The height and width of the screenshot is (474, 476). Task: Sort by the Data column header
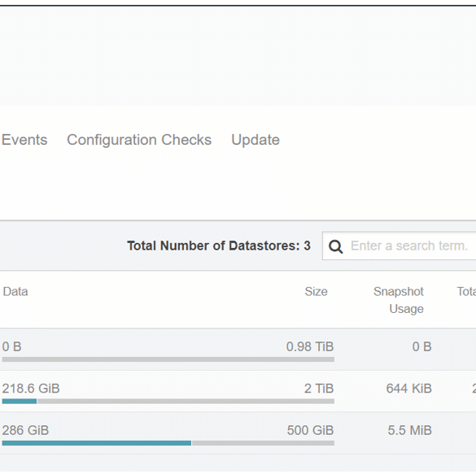[x=15, y=291]
